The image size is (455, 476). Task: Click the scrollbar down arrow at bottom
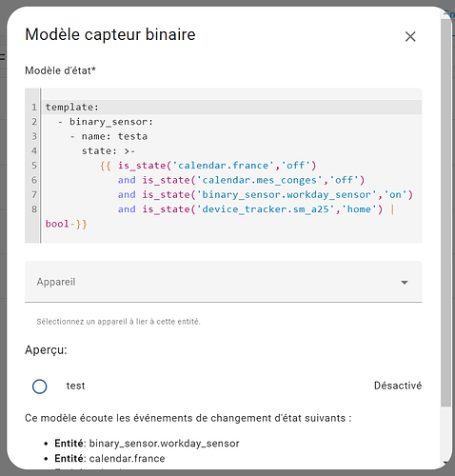click(445, 463)
